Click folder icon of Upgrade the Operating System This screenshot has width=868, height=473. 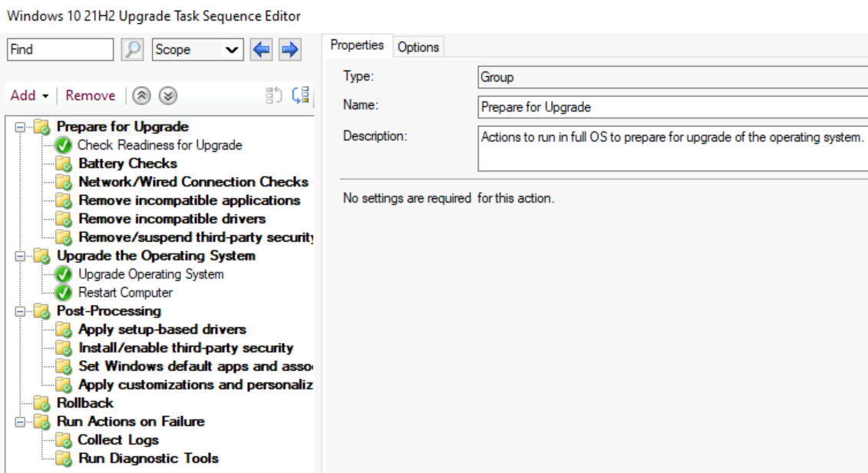(x=42, y=256)
